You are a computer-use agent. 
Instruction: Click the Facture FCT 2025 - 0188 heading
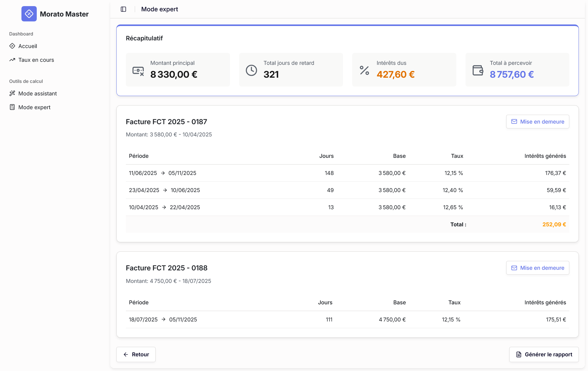pyautogui.click(x=167, y=268)
